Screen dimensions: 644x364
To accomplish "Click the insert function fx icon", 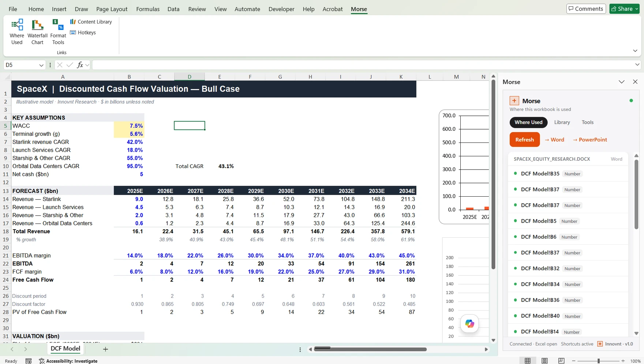I will click(80, 65).
